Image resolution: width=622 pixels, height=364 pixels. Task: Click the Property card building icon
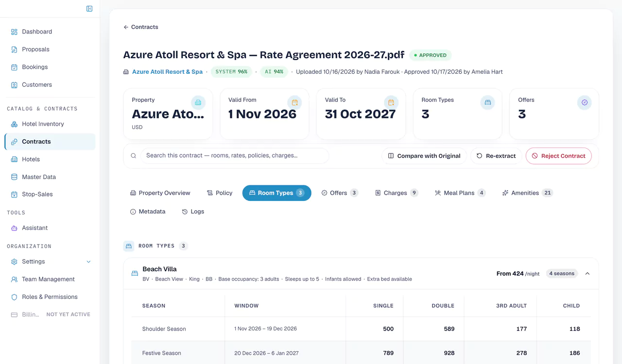(198, 102)
